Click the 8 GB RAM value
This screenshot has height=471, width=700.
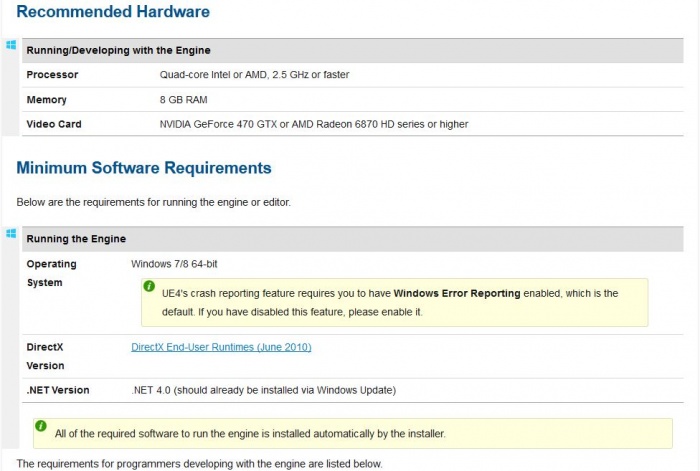pos(184,100)
